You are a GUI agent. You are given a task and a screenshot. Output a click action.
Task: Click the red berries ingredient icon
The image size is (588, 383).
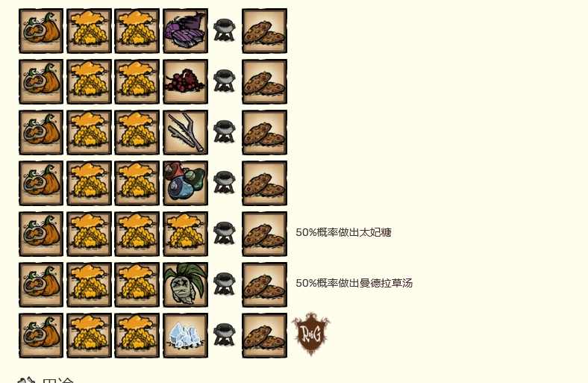coord(185,81)
